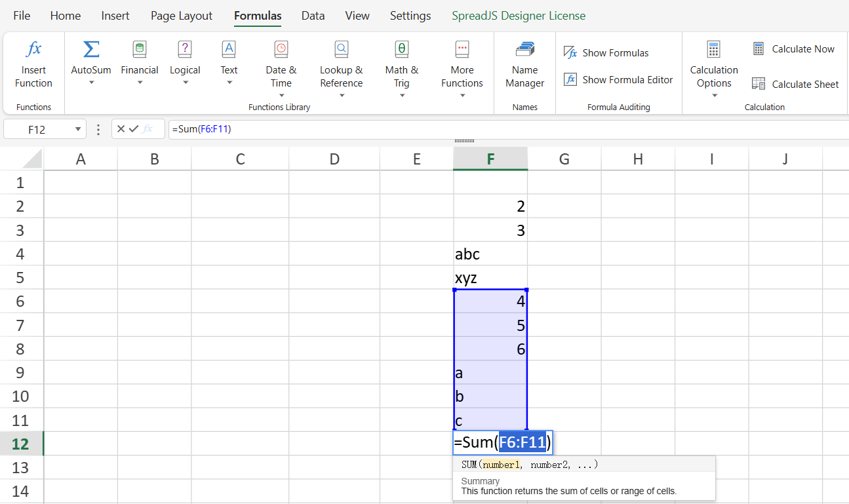The width and height of the screenshot is (849, 504).
Task: Click the Show Formulas label
Action: point(616,53)
